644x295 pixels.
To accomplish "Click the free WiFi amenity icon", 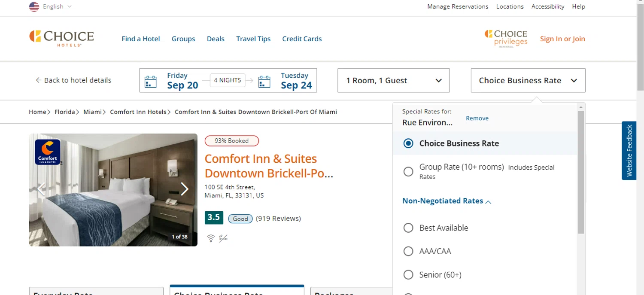I will [x=210, y=238].
